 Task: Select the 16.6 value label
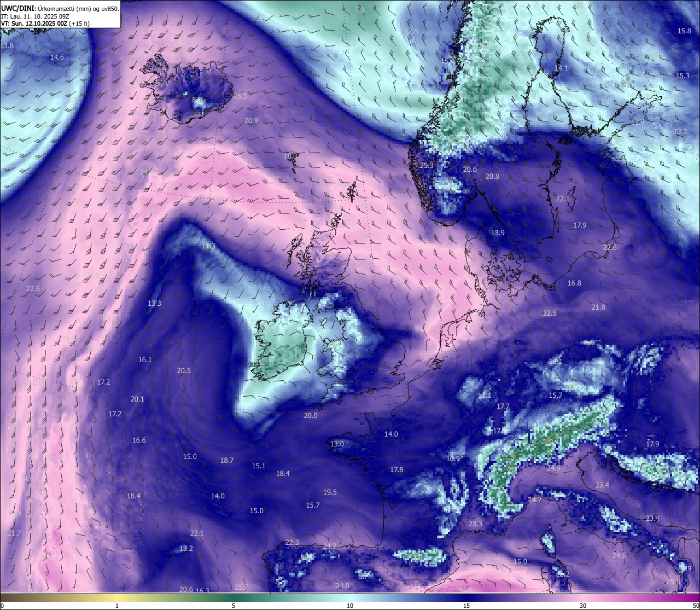coord(139,440)
